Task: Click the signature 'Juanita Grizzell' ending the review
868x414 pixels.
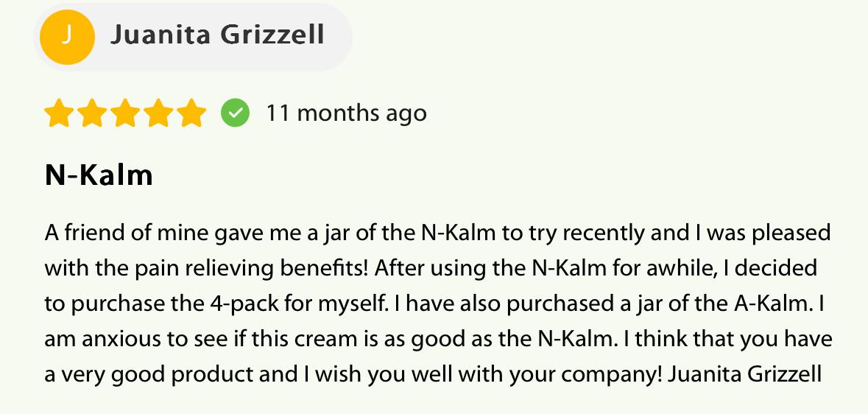Action: [x=745, y=374]
